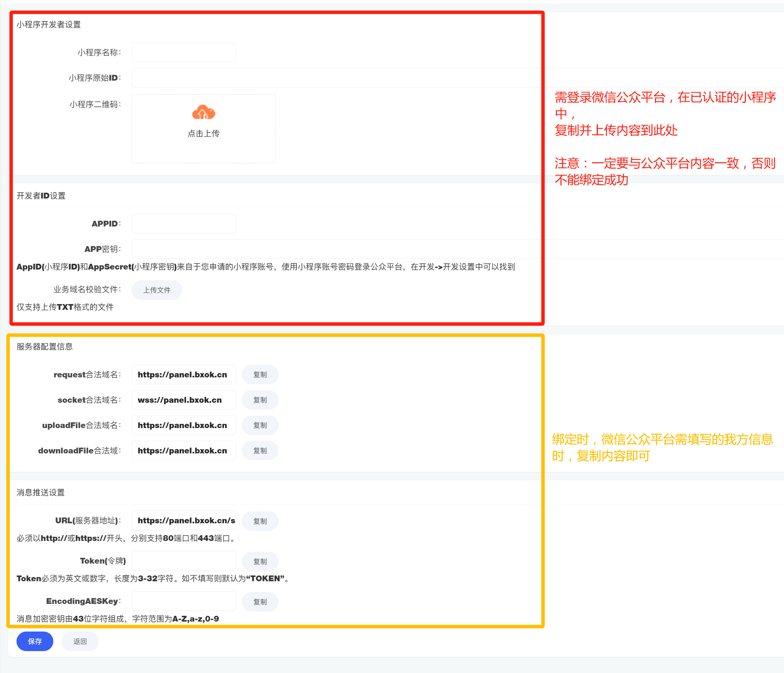Click the 点击上传 QR code upload area
This screenshot has width=784, height=673.
point(203,133)
